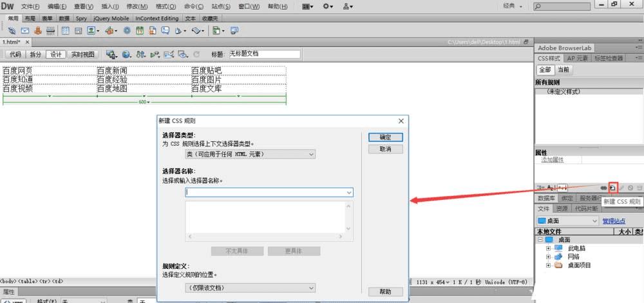
Task: Click the 管理站点 link
Action: [x=614, y=221]
